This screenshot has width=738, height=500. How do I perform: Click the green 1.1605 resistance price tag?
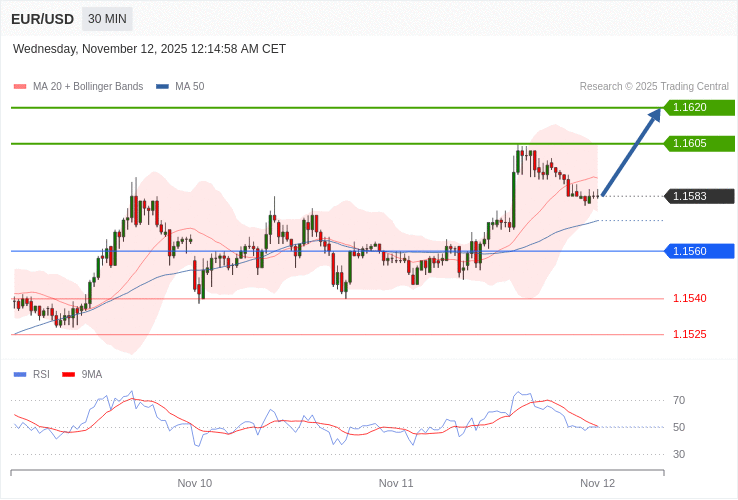click(x=699, y=143)
